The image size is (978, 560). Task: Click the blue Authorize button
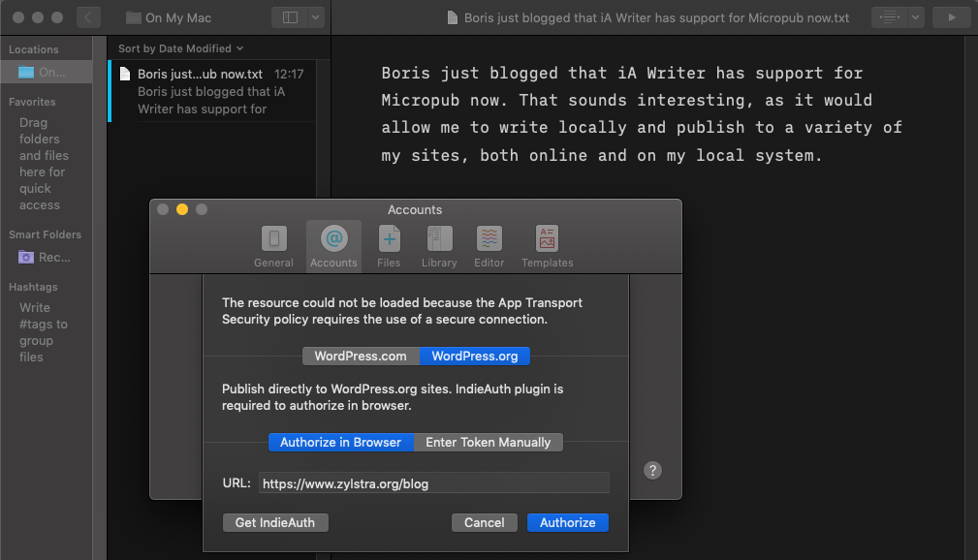(568, 522)
